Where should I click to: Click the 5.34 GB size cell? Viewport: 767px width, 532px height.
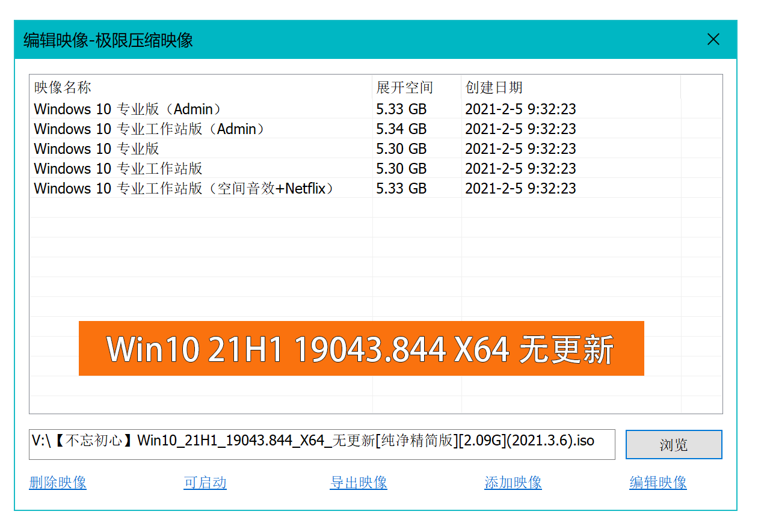tap(401, 129)
